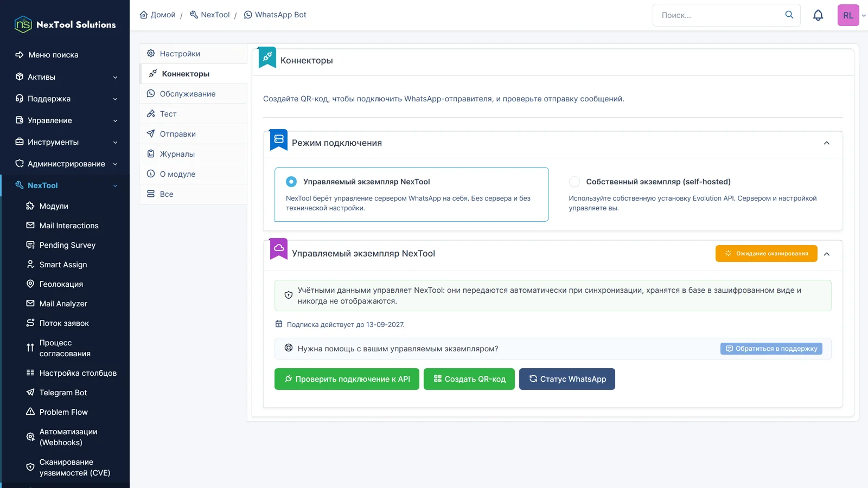The image size is (868, 488).
Task: Click the notification bell icon
Action: 818,15
